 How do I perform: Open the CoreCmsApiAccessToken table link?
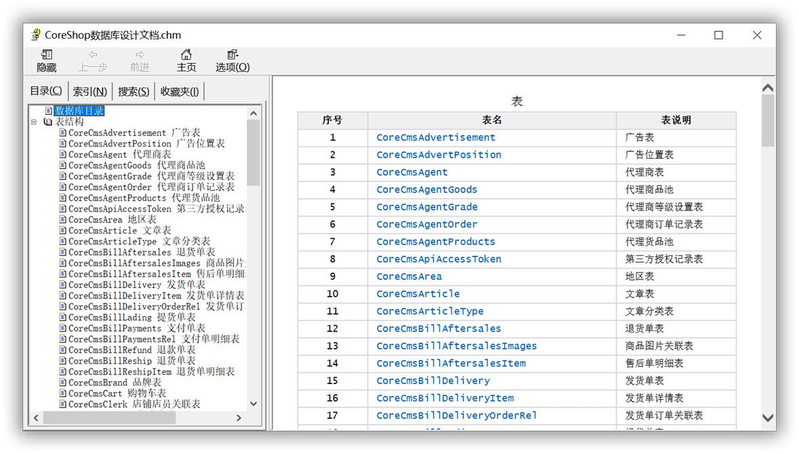coord(439,259)
